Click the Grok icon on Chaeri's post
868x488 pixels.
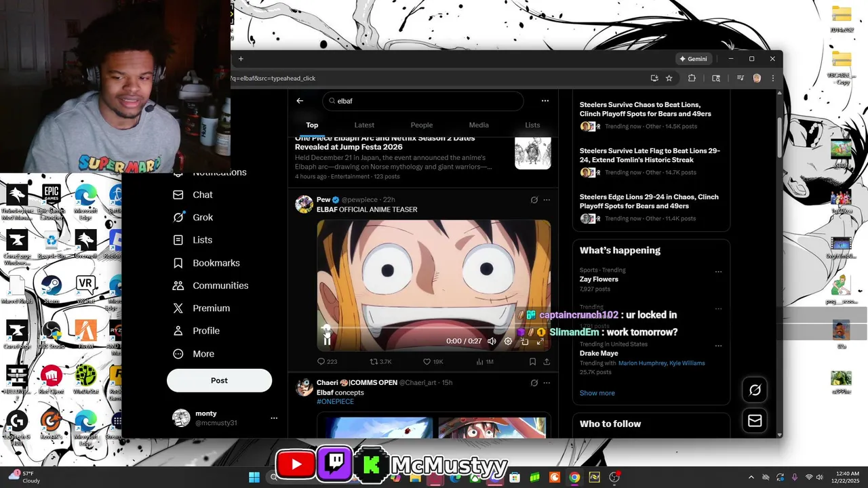(534, 383)
